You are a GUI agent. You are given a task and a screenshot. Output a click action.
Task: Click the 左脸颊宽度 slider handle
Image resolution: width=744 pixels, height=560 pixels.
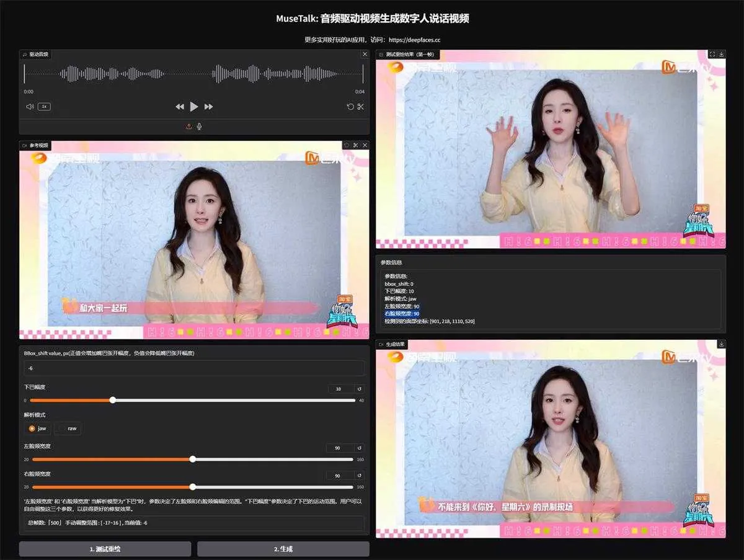pos(193,459)
